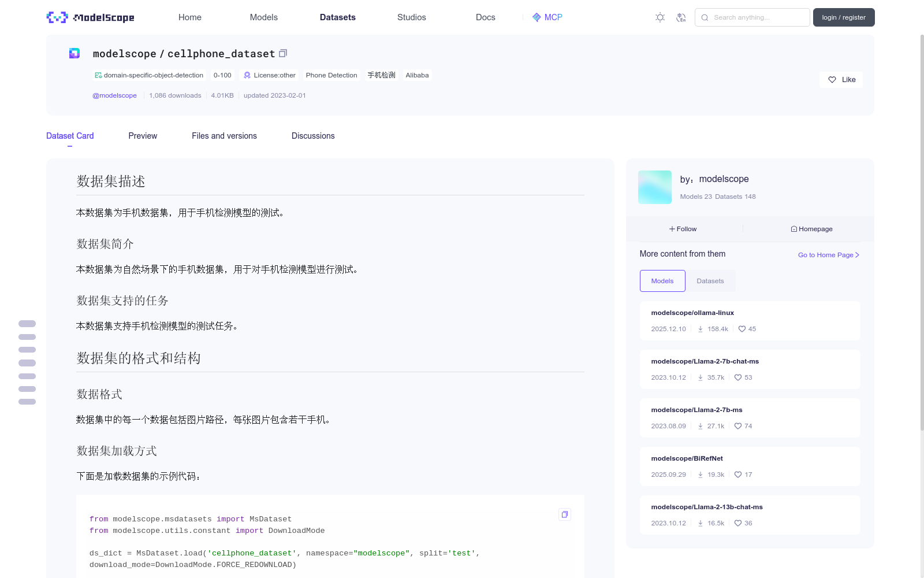Open the Models menu item
Screen dimensions: 924x578
point(264,17)
